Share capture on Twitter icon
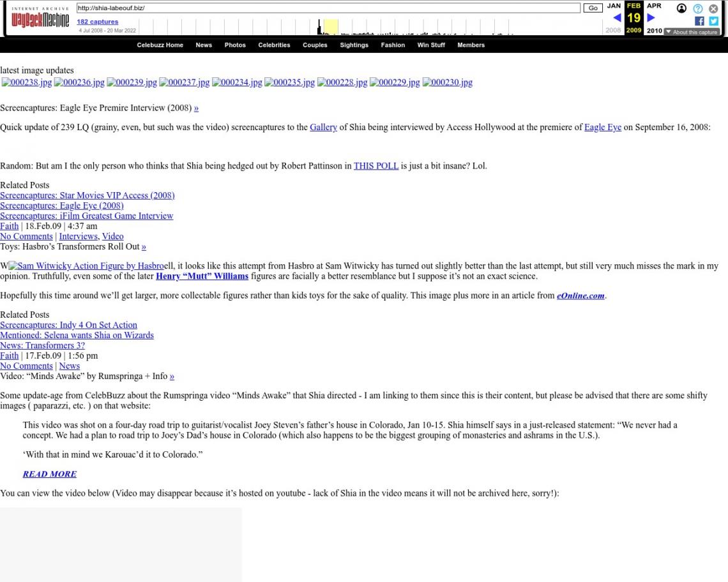 tap(714, 21)
